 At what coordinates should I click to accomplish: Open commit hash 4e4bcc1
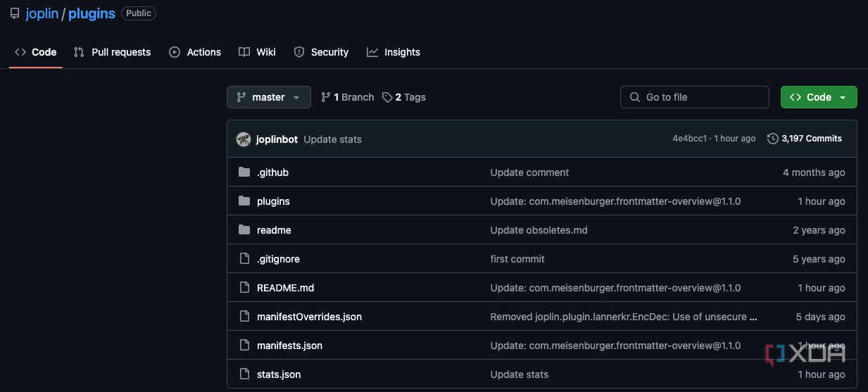pos(689,139)
